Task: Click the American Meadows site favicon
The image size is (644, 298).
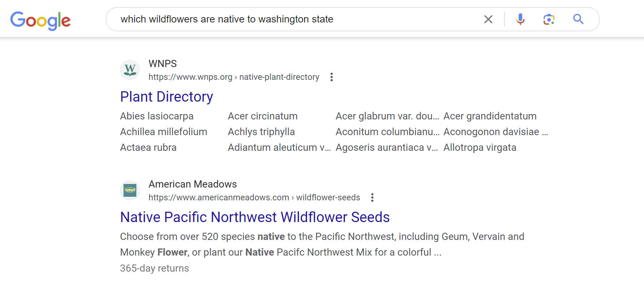Action: coord(130,190)
